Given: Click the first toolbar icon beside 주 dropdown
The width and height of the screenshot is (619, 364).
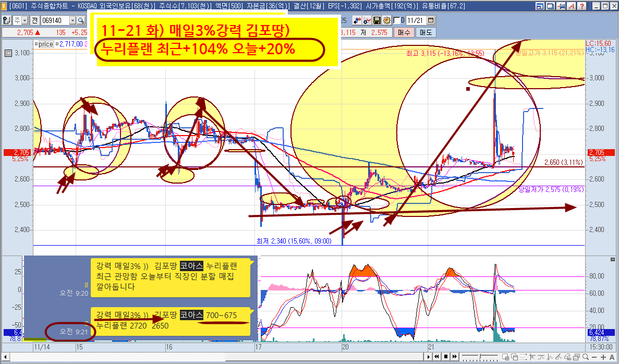Looking at the screenshot, I should (7, 20).
